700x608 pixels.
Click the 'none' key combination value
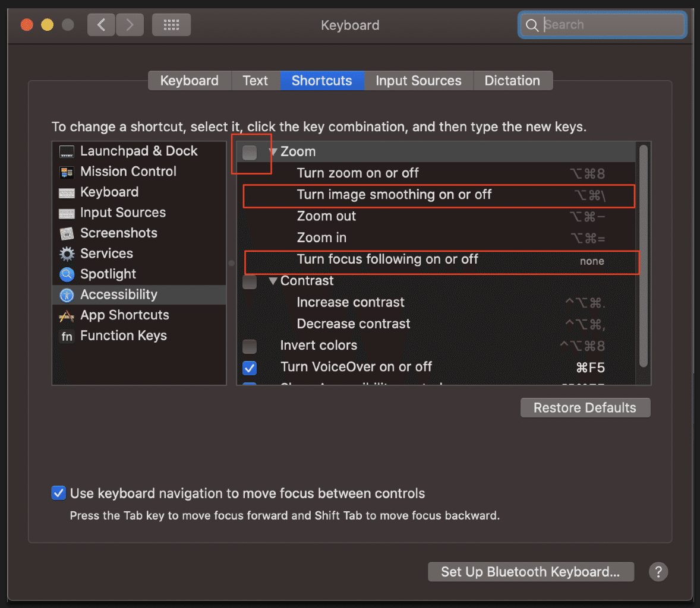(591, 261)
